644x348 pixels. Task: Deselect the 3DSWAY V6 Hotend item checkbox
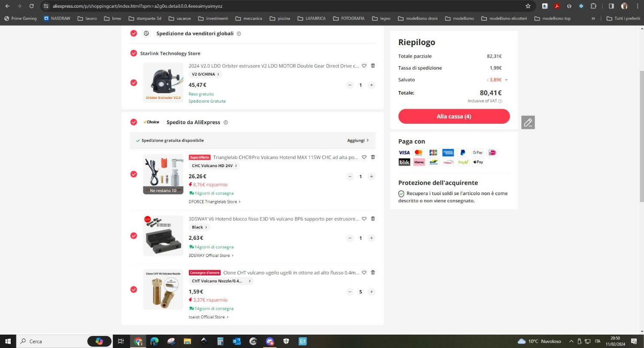point(134,235)
